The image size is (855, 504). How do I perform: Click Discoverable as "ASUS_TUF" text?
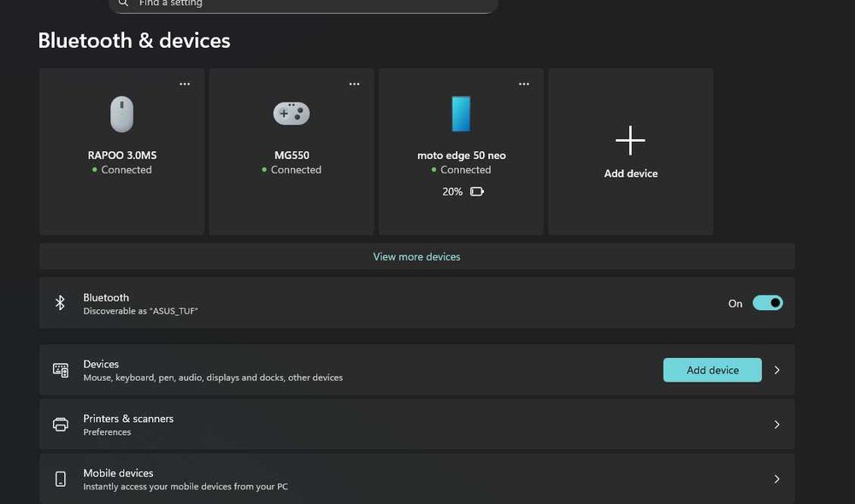click(140, 311)
